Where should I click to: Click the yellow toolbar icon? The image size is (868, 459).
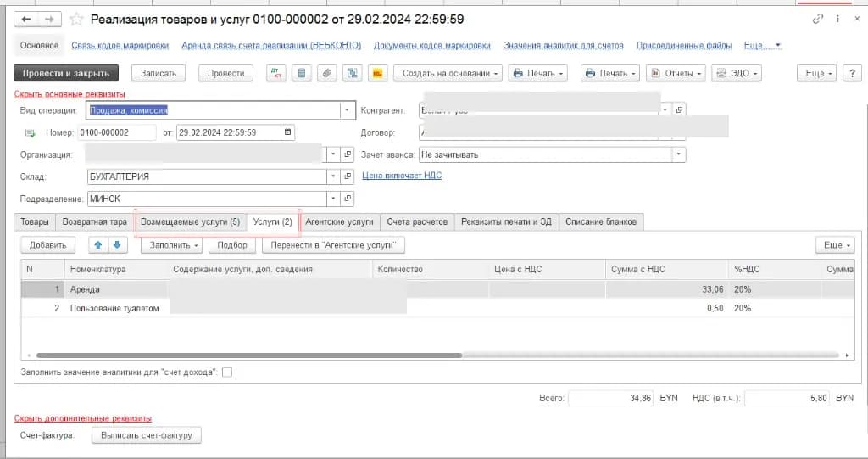[377, 73]
